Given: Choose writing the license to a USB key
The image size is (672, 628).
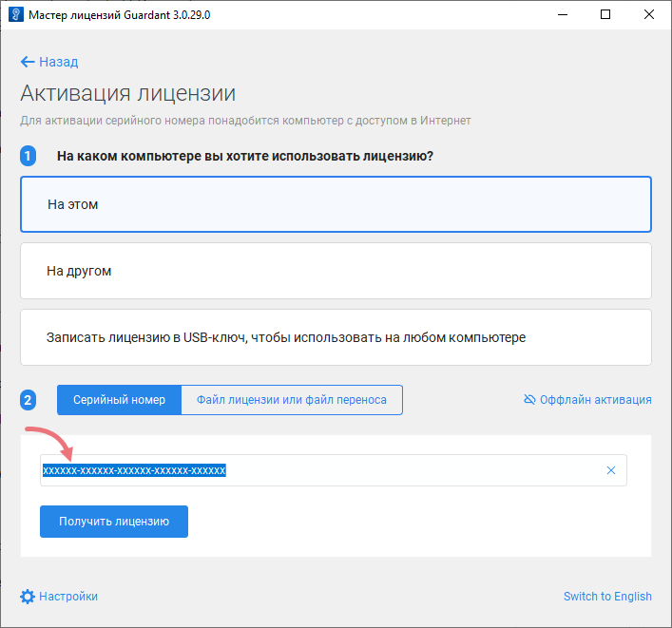Looking at the screenshot, I should (336, 337).
